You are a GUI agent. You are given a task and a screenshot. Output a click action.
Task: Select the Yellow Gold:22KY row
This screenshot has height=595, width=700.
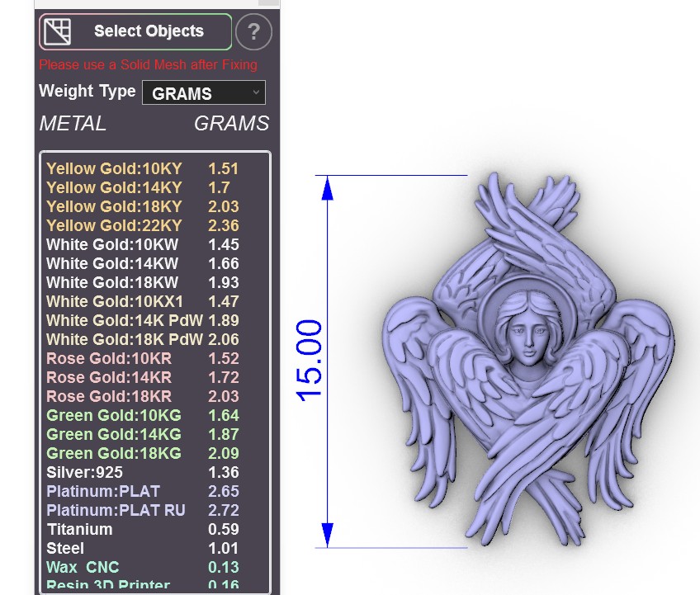click(x=143, y=225)
